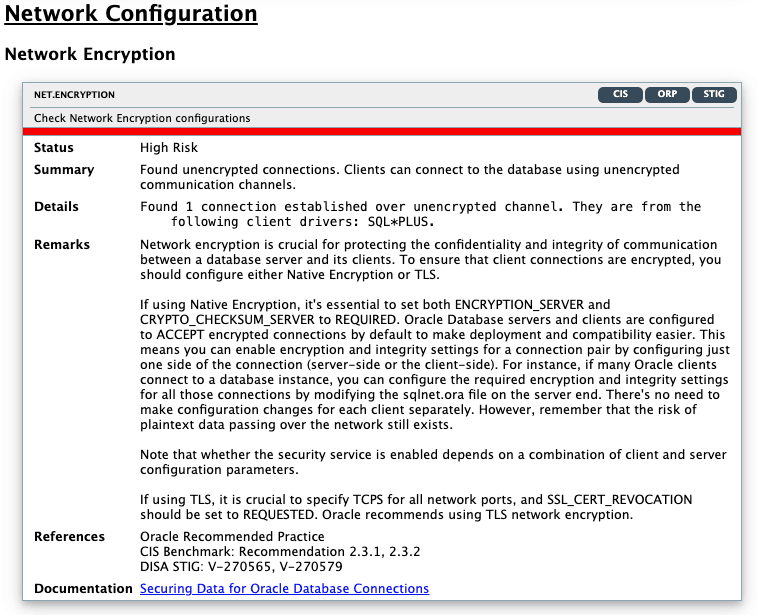Click the References label
The image size is (757, 615).
(69, 537)
